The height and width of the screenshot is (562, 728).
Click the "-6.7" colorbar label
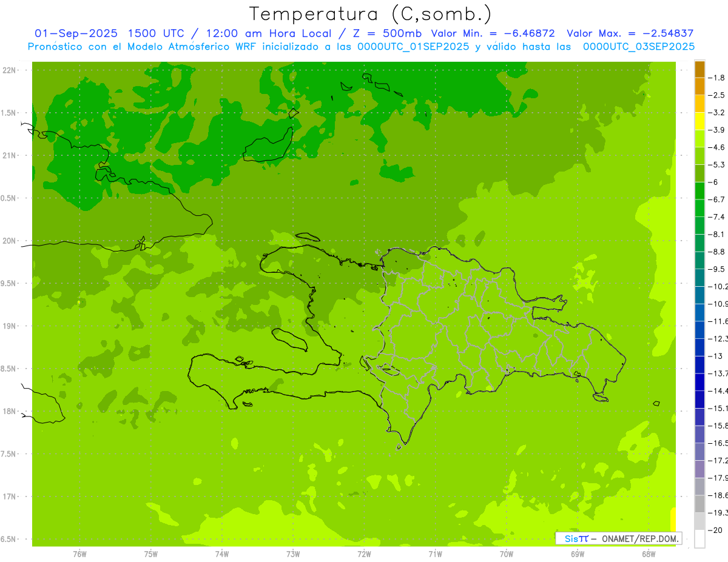(716, 199)
